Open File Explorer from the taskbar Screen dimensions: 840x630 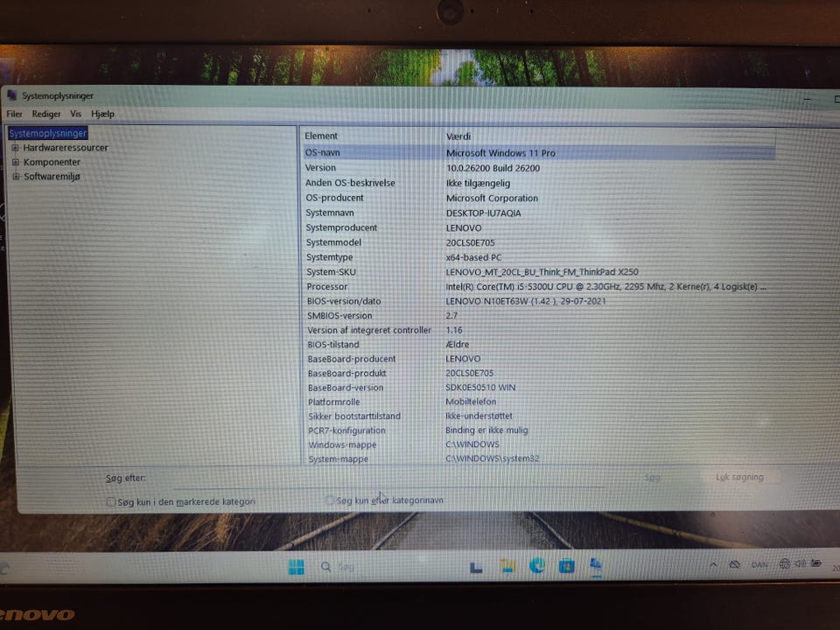click(x=507, y=566)
